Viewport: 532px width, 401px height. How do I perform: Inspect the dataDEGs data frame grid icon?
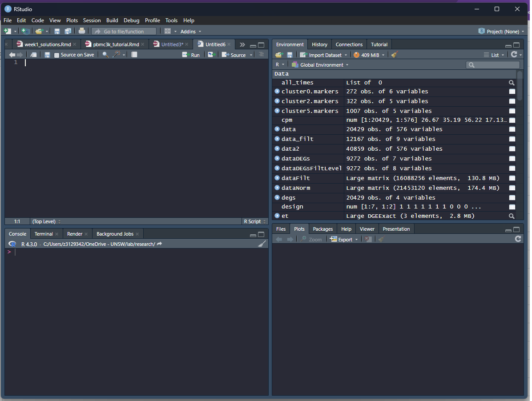[512, 158]
